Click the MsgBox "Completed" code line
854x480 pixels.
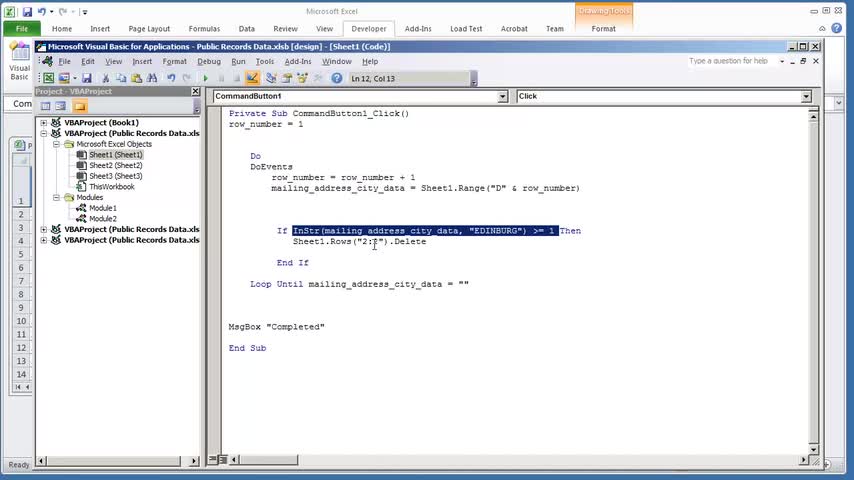click(x=276, y=327)
